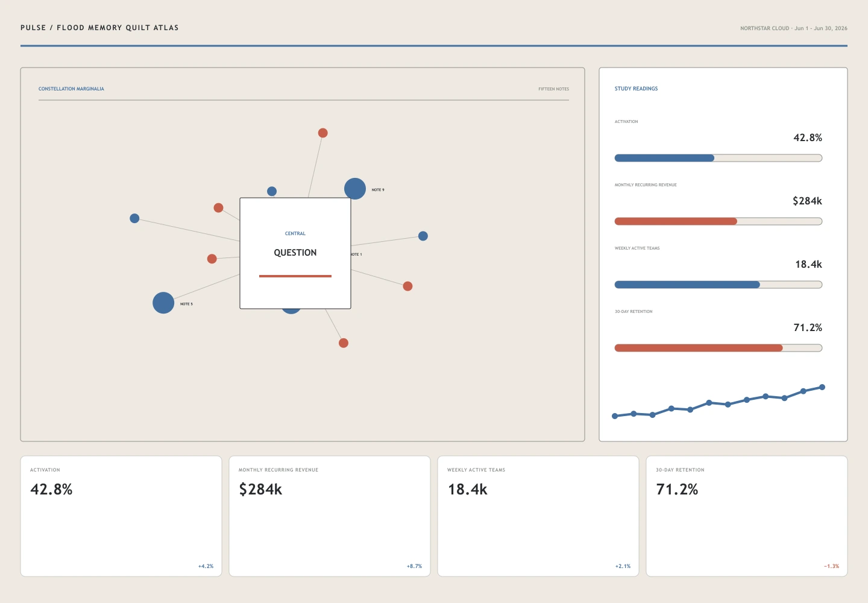This screenshot has height=603, width=868.
Task: Click the "NOTE 5" label text
Action: coord(186,304)
